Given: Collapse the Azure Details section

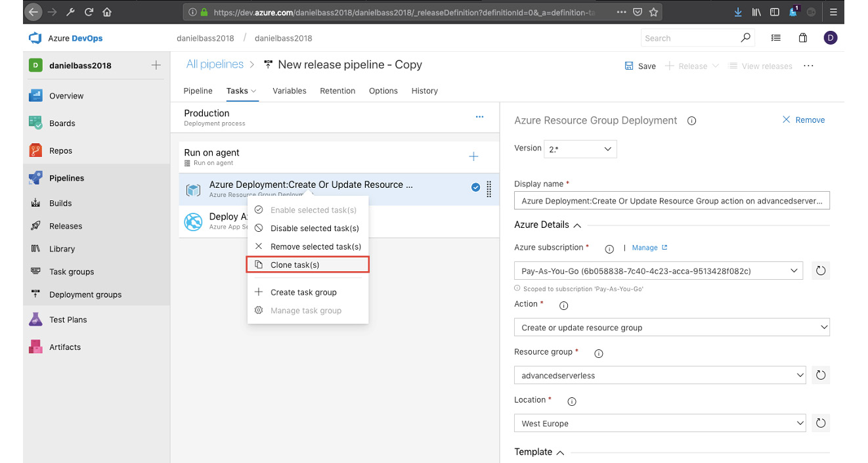Looking at the screenshot, I should (578, 225).
